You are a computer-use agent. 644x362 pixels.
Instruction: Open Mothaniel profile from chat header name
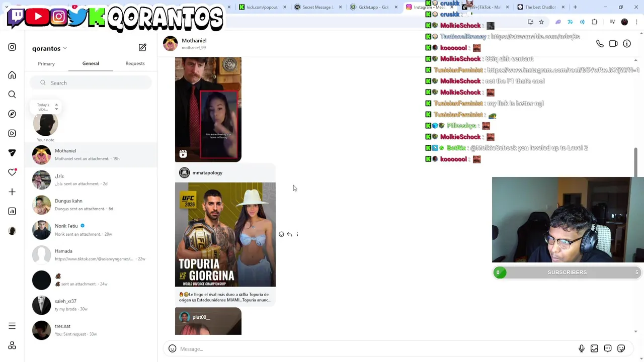194,40
